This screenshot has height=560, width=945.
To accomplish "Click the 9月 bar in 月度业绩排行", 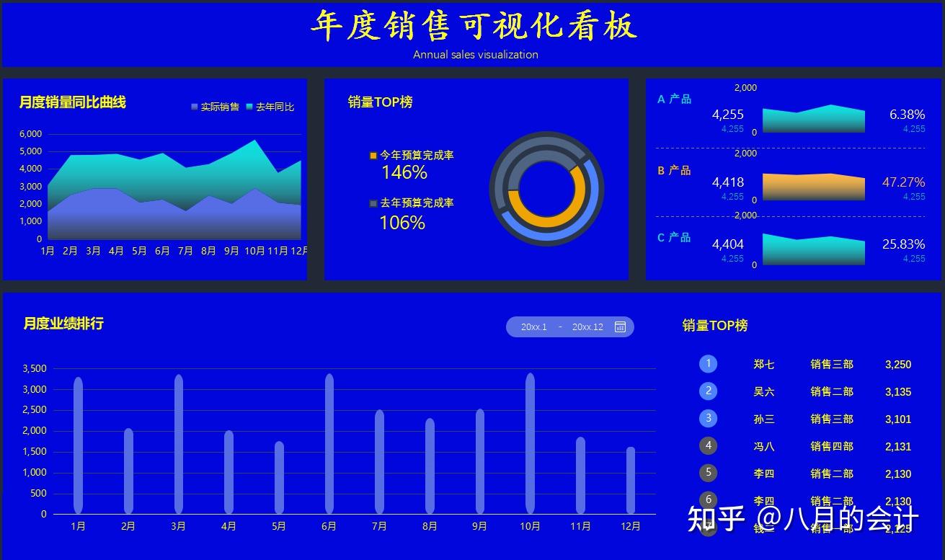I will click(480, 461).
